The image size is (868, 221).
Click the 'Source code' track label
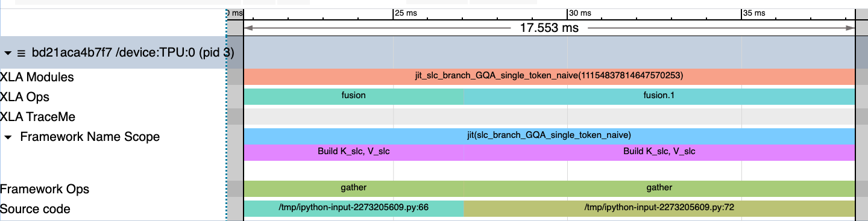coord(35,209)
